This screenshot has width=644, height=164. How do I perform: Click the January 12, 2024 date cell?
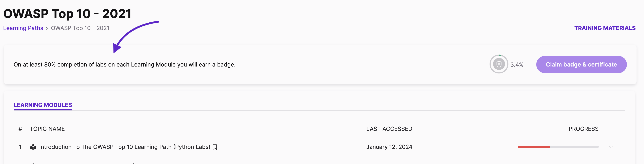pos(389,147)
